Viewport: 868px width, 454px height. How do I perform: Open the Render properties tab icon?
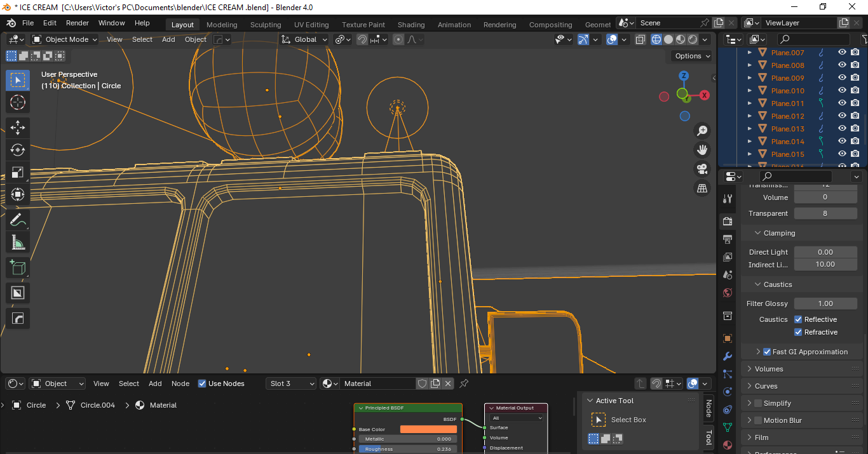click(728, 222)
